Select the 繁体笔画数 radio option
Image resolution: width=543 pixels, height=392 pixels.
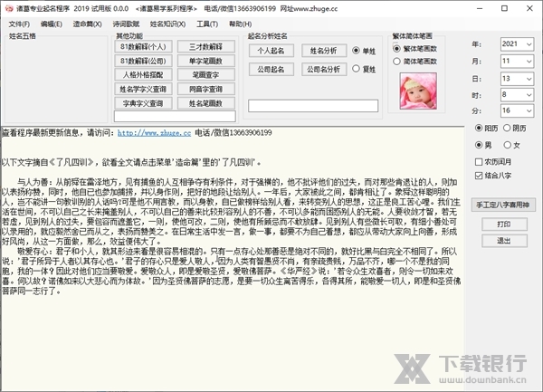[414, 49]
